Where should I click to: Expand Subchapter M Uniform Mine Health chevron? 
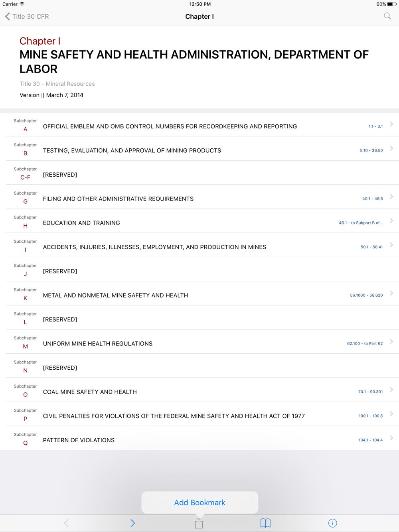pyautogui.click(x=391, y=341)
